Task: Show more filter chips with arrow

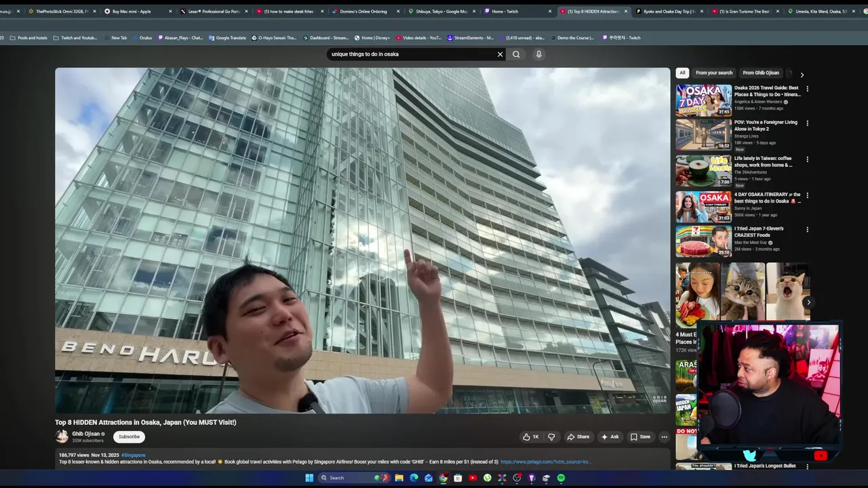Action: coord(802,75)
